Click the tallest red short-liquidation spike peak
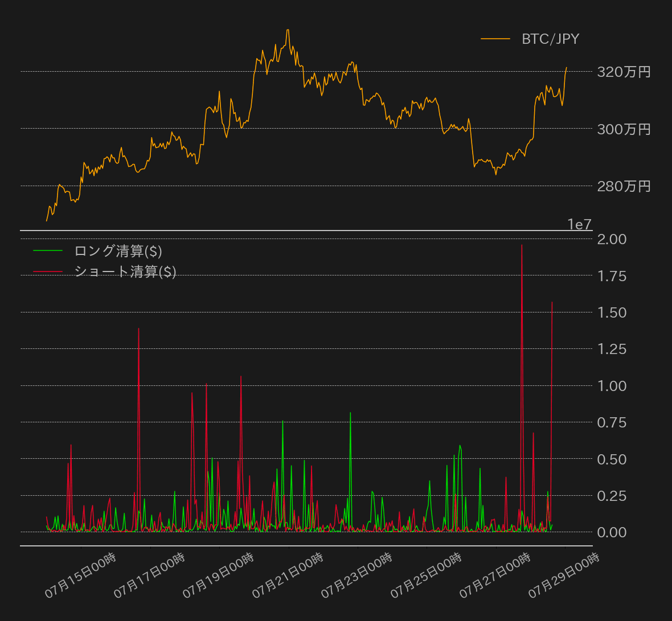 [x=522, y=245]
